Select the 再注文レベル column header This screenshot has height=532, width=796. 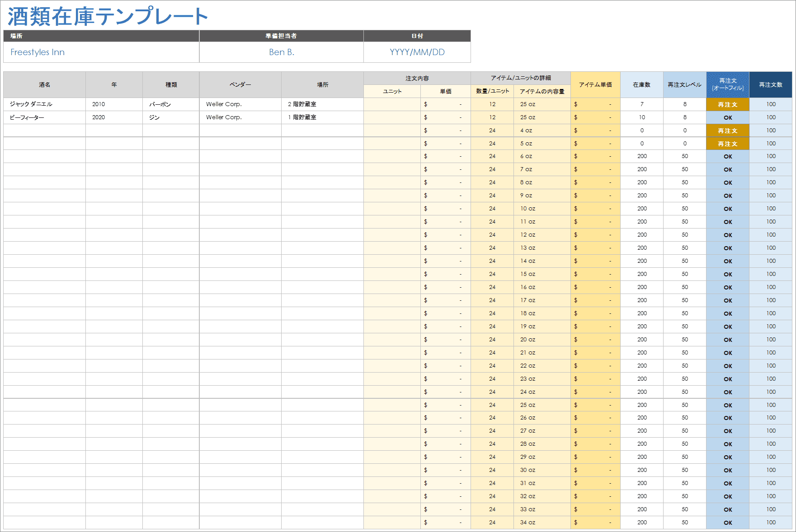pos(685,85)
